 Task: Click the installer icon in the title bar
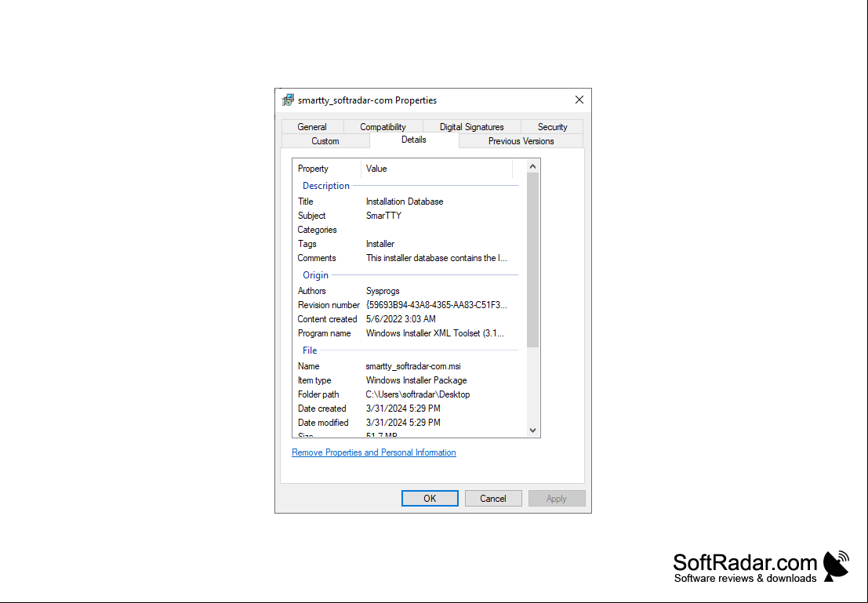click(x=288, y=100)
